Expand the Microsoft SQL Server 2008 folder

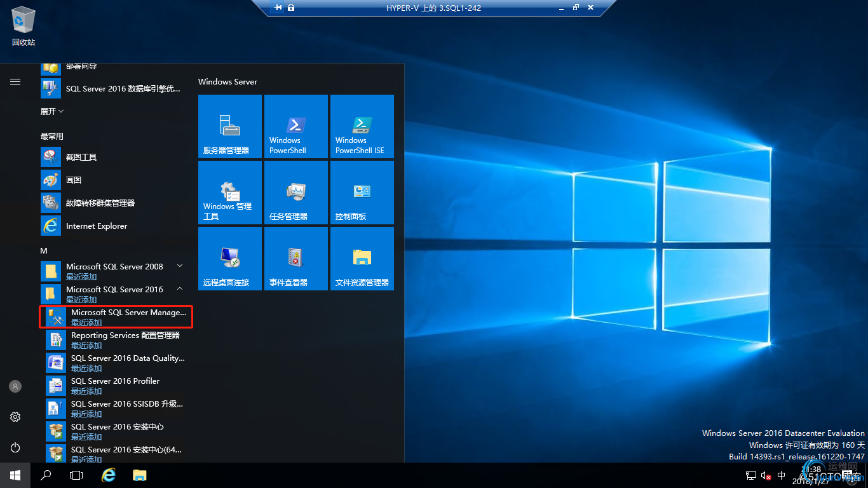(114, 271)
